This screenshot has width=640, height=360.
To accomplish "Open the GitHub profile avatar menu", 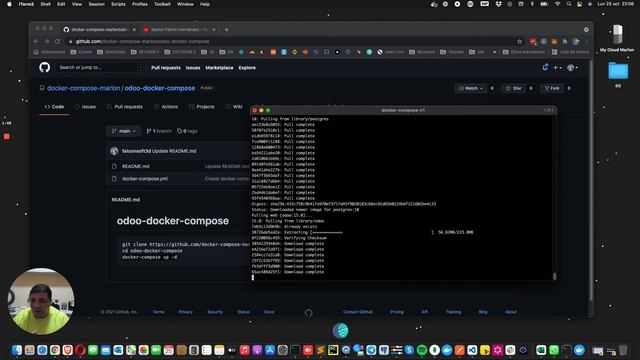I will pos(572,68).
